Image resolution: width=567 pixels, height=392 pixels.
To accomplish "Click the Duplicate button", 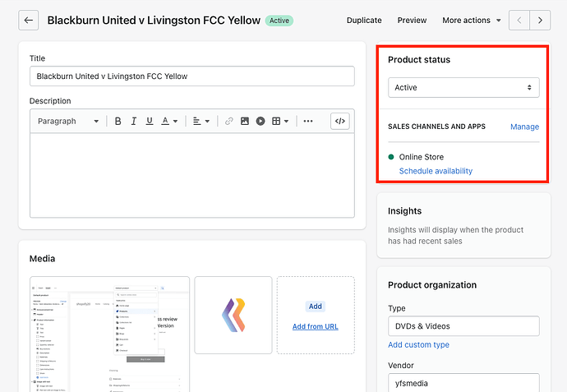I will (x=364, y=21).
